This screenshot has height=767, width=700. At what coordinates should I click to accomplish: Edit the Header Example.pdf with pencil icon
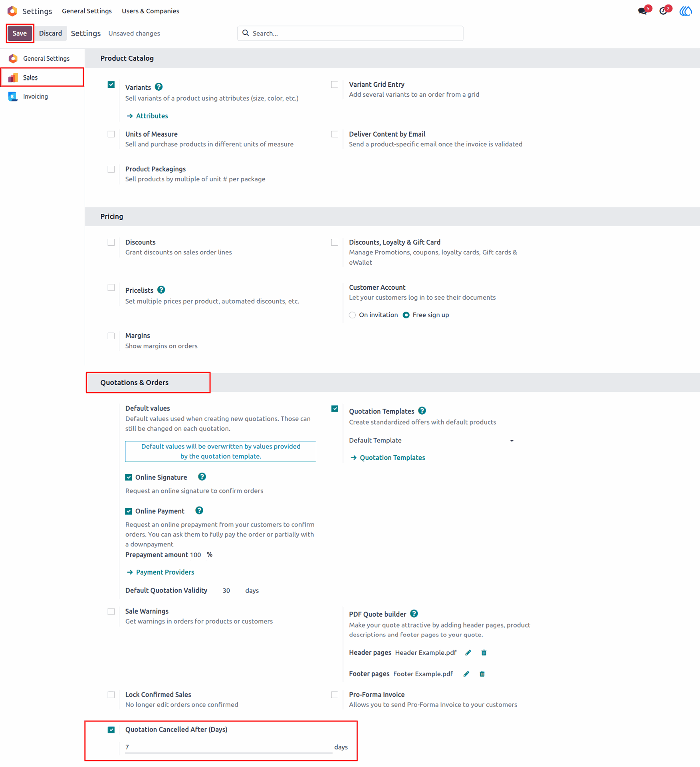click(468, 652)
